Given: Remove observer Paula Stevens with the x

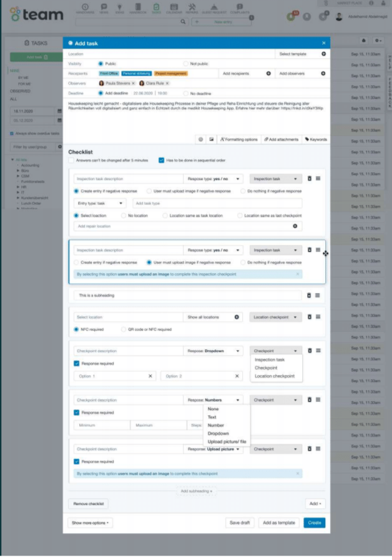Looking at the screenshot, I should [134, 83].
